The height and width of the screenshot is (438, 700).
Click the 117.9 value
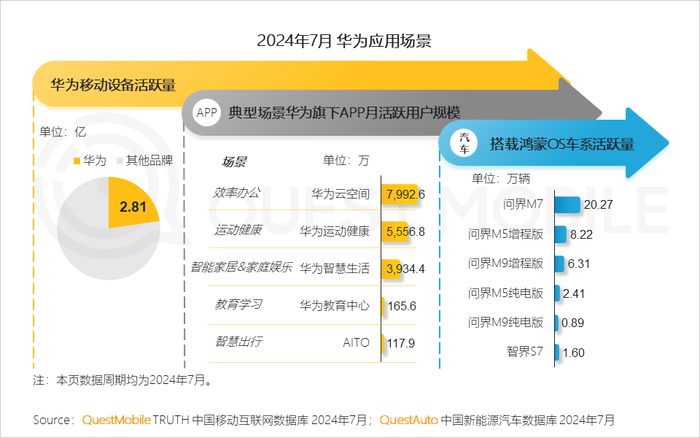(x=401, y=343)
